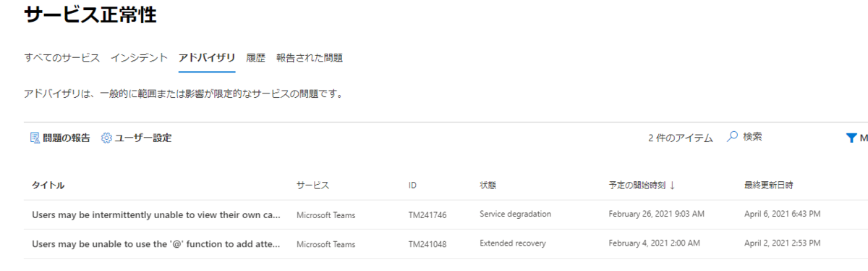Switch to the 報告された問題 tab

pos(310,58)
